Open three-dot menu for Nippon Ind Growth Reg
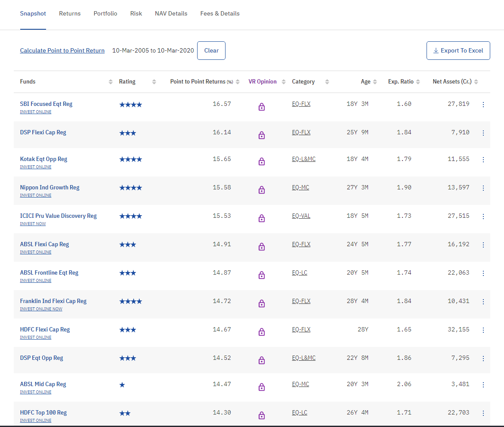Screen dimensions: 504x427 pyautogui.click(x=483, y=188)
